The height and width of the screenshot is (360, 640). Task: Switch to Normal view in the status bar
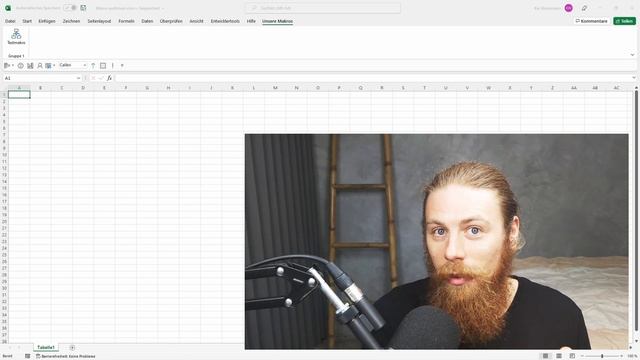(x=545, y=356)
